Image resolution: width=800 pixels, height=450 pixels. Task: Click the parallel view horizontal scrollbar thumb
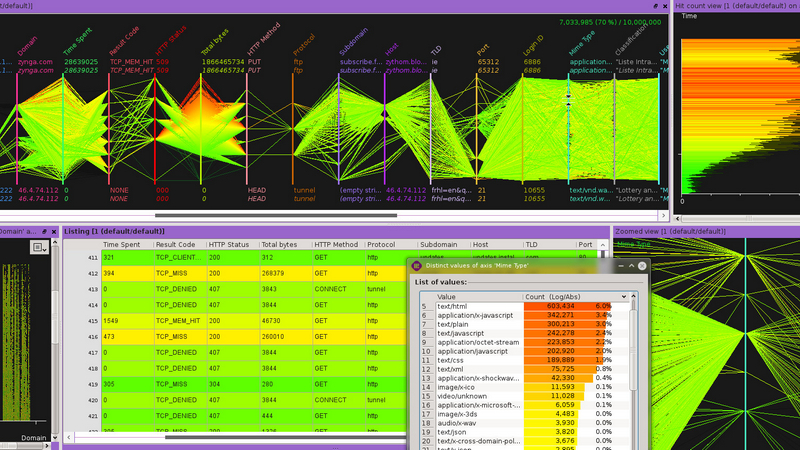coord(276,215)
